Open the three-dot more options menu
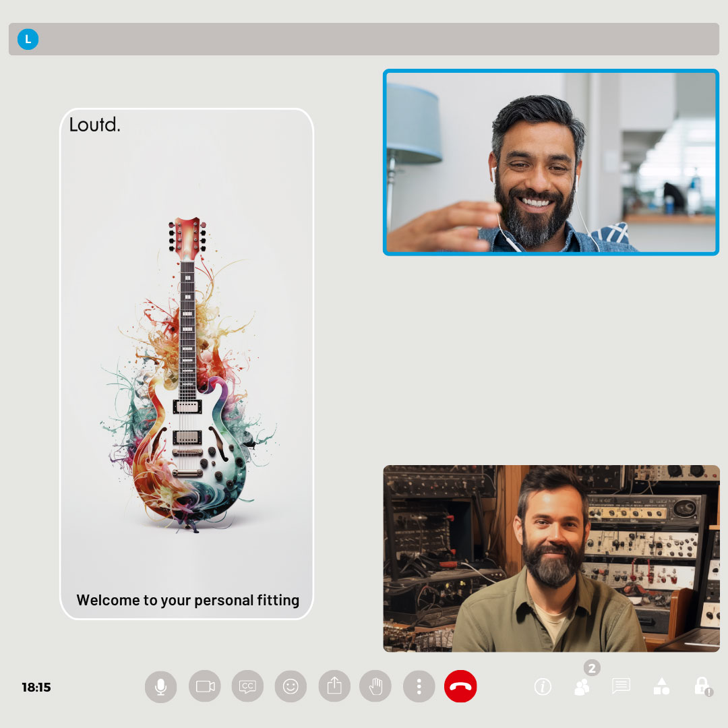The height and width of the screenshot is (728, 728). pos(419,686)
